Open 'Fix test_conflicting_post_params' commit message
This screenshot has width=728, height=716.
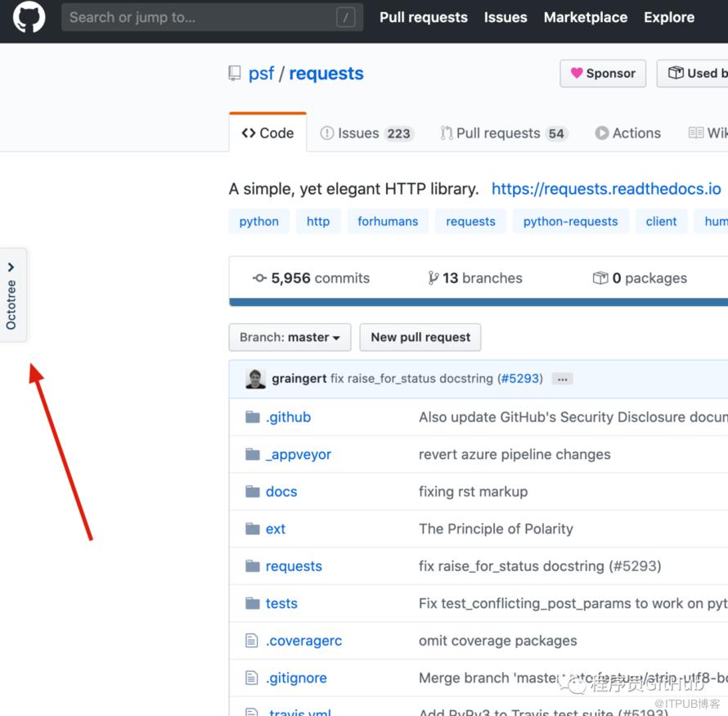point(573,603)
